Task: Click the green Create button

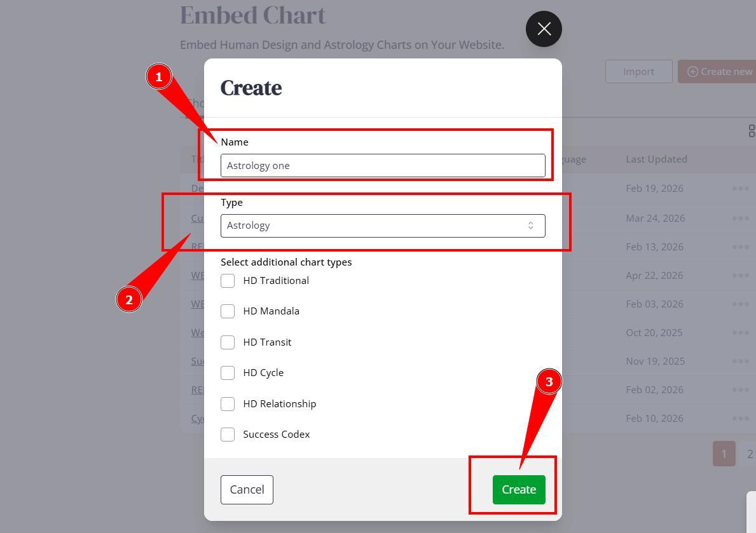Action: [518, 490]
